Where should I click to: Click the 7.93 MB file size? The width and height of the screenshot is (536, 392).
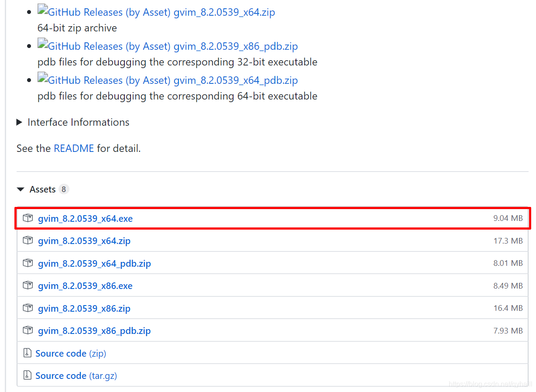point(508,331)
